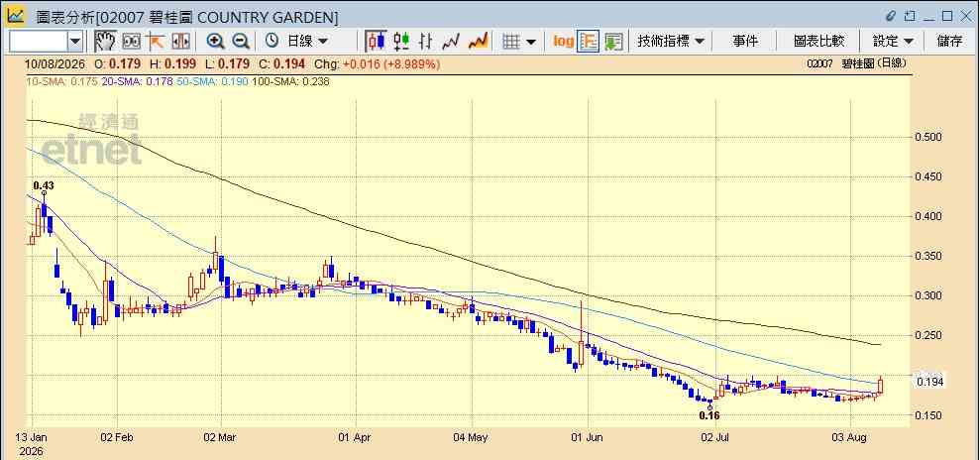Click the green download arrow icon
This screenshot has width=980, height=460.
613,42
